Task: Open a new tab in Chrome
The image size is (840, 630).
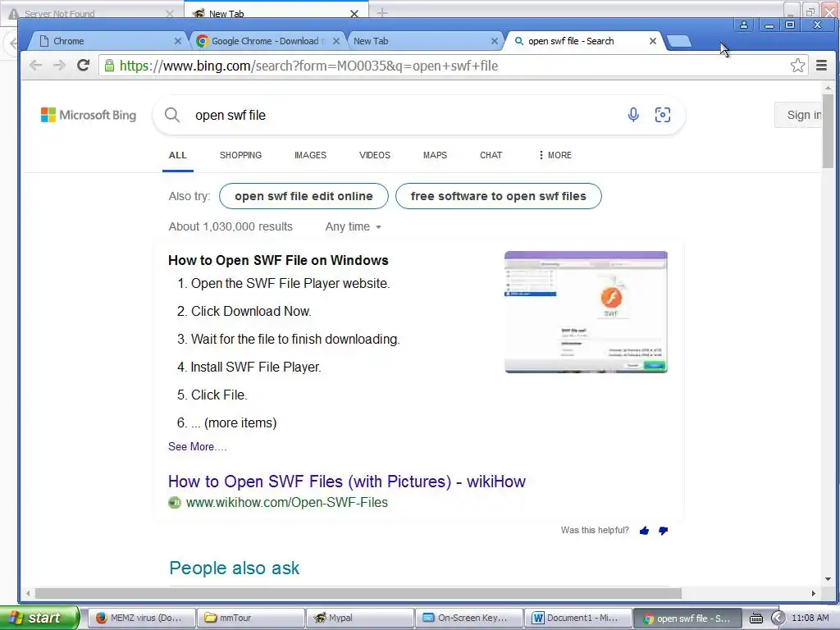Action: tap(679, 41)
